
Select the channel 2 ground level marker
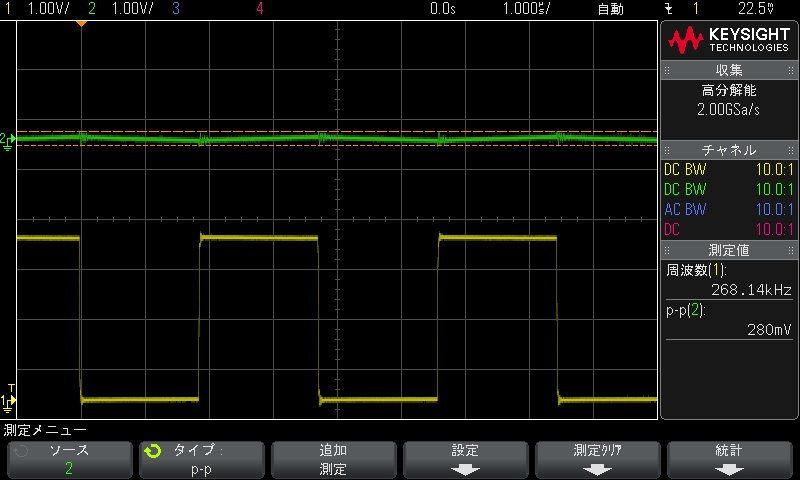[x=7, y=141]
